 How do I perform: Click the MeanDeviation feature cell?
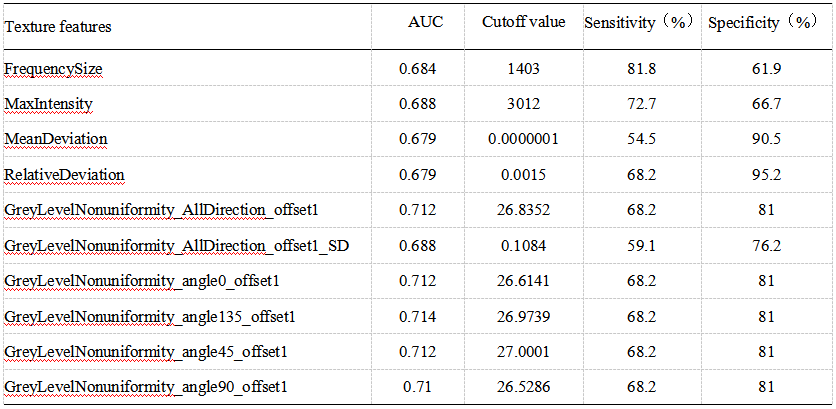(56, 139)
